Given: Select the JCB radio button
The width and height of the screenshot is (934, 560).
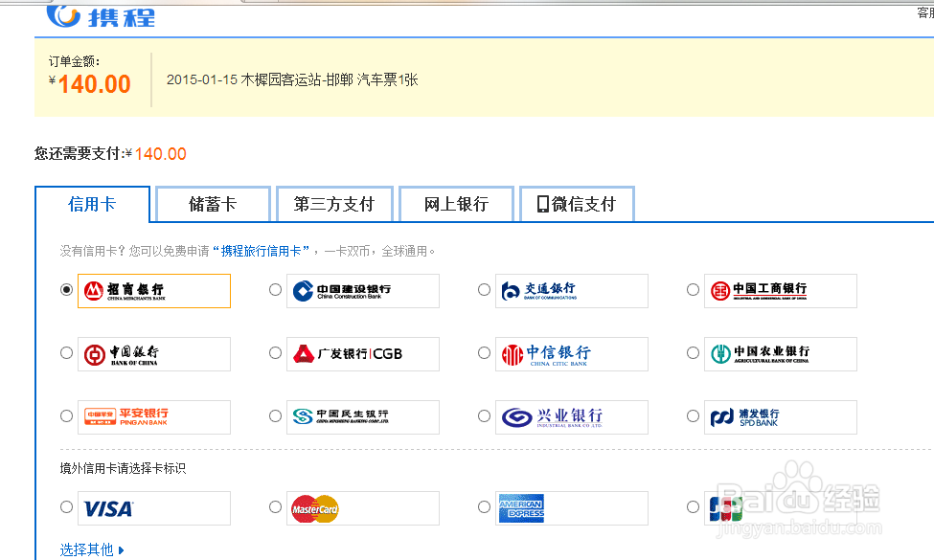Looking at the screenshot, I should click(x=693, y=507).
